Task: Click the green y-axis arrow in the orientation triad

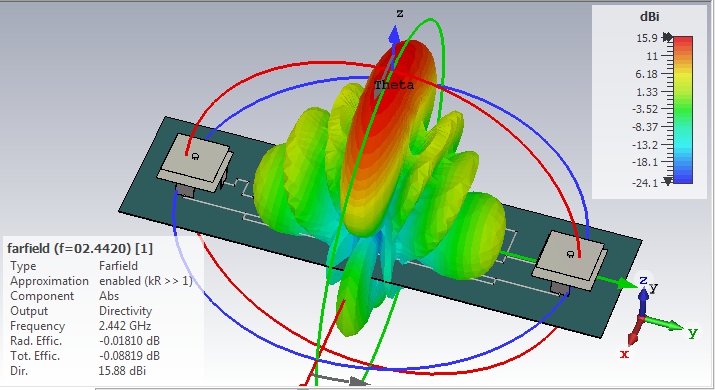Action: [x=664, y=323]
